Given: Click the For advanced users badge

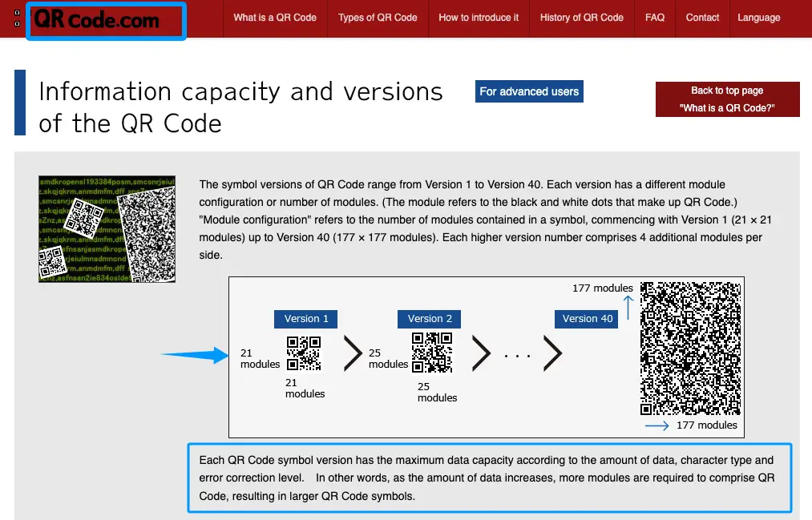Looking at the screenshot, I should coord(529,91).
